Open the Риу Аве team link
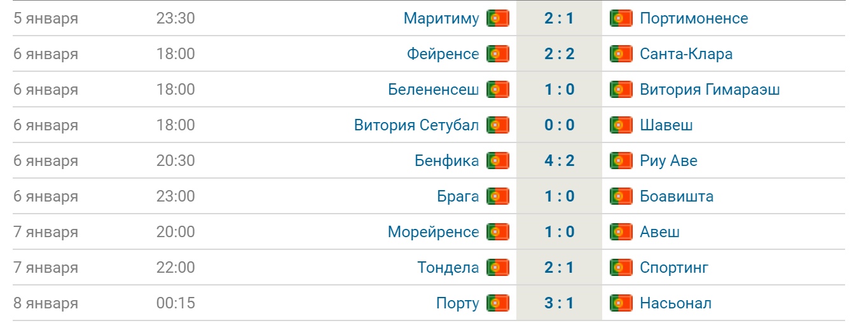 point(669,161)
